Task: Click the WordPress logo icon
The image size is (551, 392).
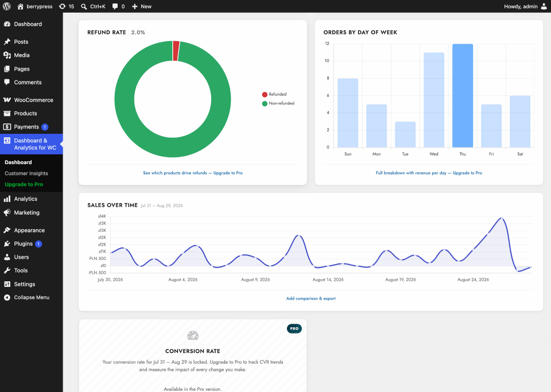Action: tap(7, 6)
